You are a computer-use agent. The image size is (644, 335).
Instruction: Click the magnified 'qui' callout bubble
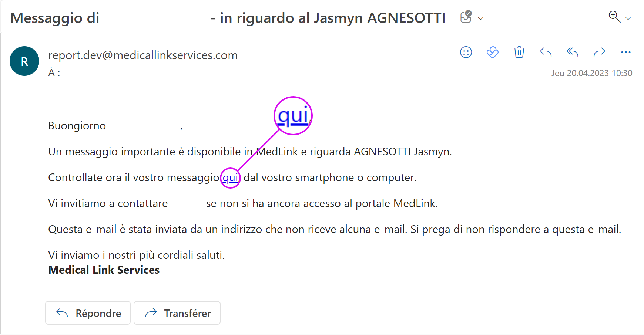(x=293, y=116)
